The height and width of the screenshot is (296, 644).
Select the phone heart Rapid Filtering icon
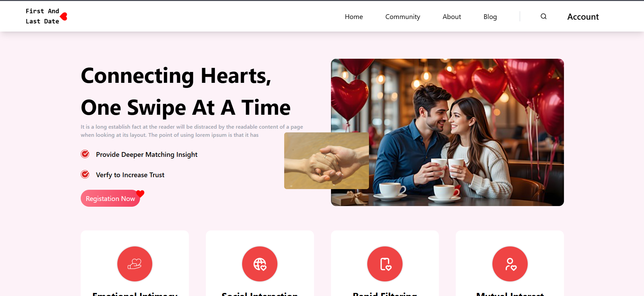point(385,264)
